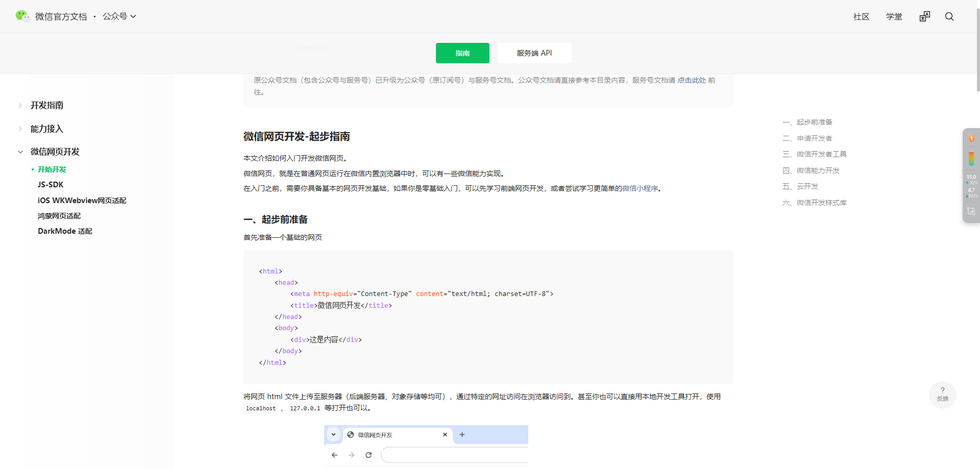This screenshot has width=980, height=469.
Task: Open search with the magnifier icon
Action: [x=949, y=17]
